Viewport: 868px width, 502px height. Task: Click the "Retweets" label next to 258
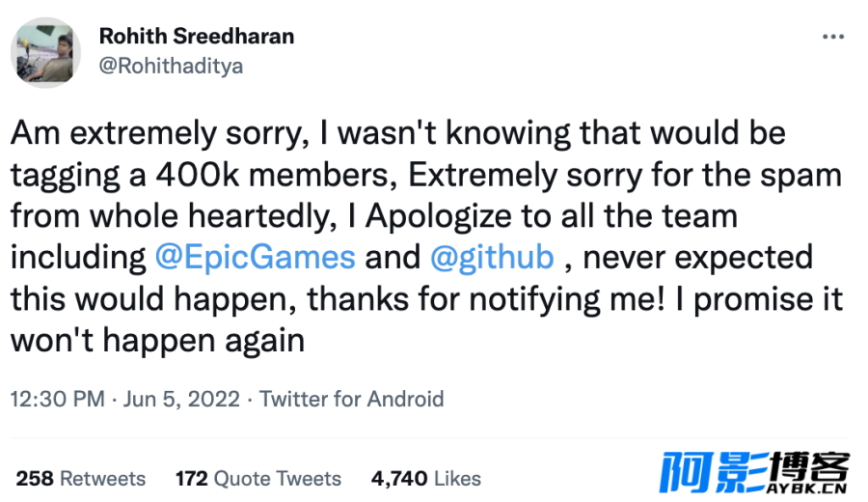click(x=102, y=478)
